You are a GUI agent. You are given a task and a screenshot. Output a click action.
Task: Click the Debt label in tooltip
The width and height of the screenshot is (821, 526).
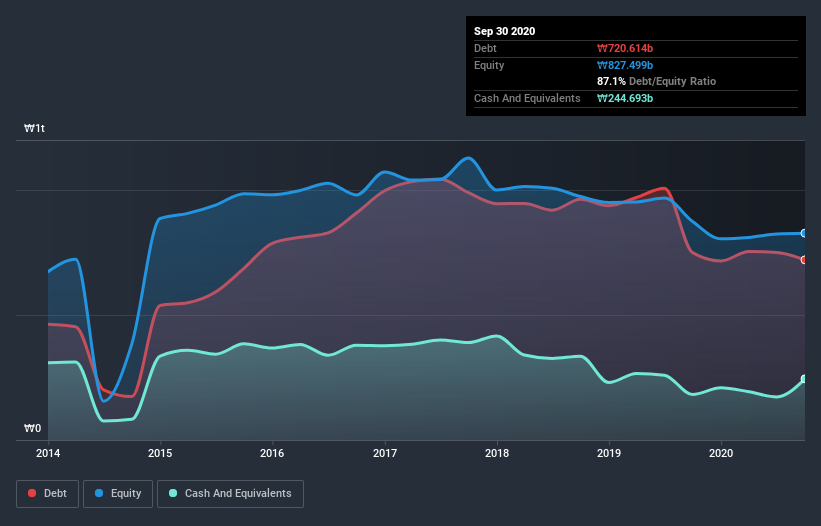[485, 48]
